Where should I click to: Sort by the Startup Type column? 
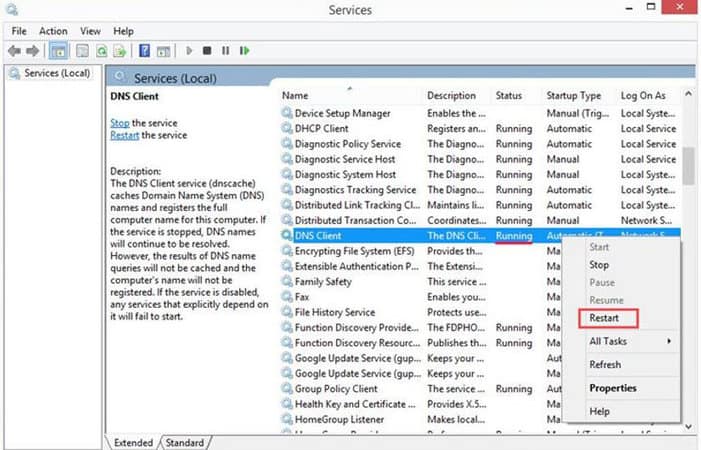pyautogui.click(x=573, y=95)
